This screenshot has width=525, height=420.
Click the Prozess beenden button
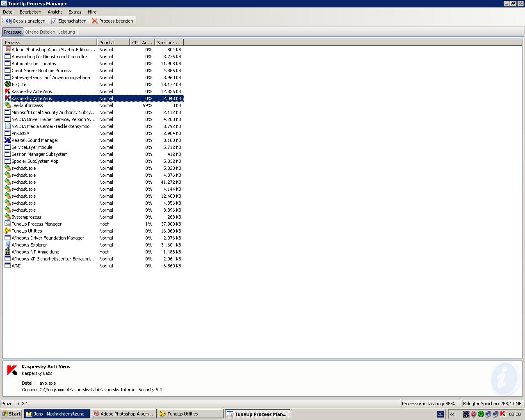(x=112, y=21)
